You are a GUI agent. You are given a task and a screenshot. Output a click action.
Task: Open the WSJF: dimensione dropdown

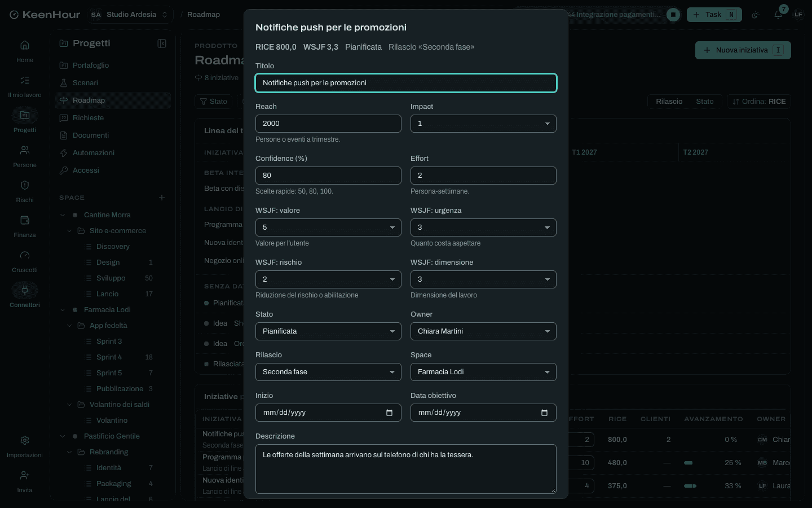click(x=483, y=279)
